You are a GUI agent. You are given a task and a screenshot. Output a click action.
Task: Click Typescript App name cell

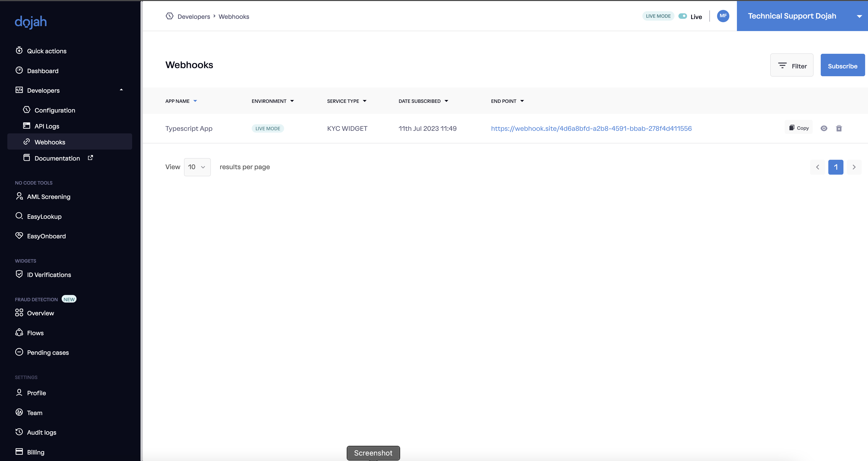coord(189,128)
